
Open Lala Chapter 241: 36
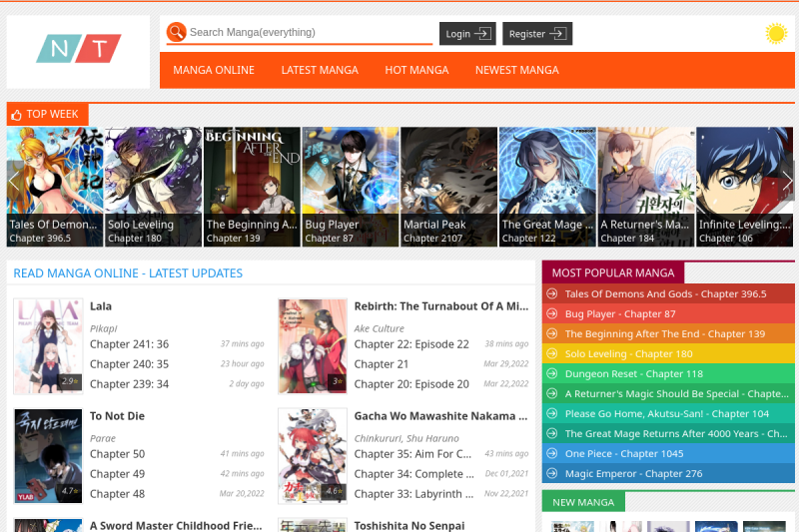(130, 344)
